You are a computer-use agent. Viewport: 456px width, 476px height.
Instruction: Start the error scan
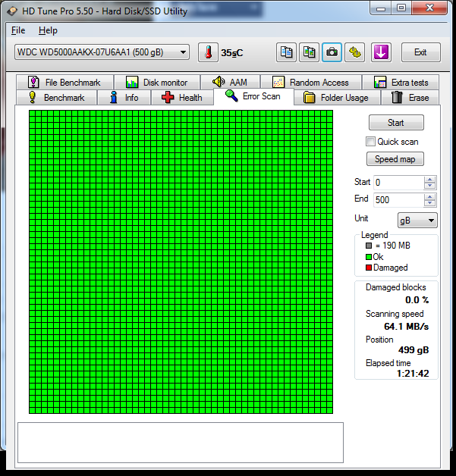396,123
